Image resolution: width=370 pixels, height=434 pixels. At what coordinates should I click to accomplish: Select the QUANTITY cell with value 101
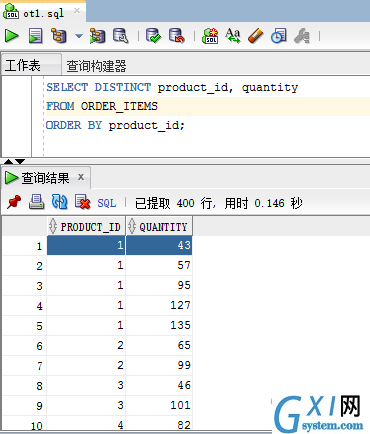coord(159,406)
